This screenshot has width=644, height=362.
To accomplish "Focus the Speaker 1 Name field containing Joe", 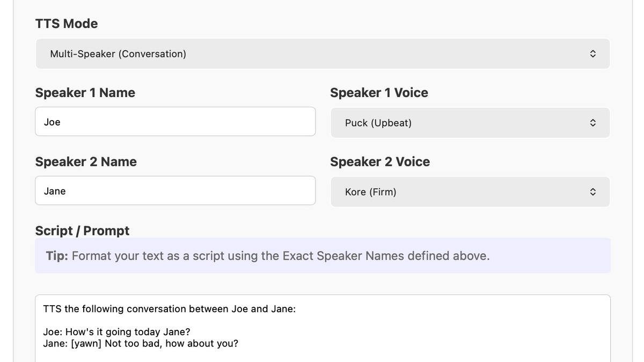I will 175,122.
